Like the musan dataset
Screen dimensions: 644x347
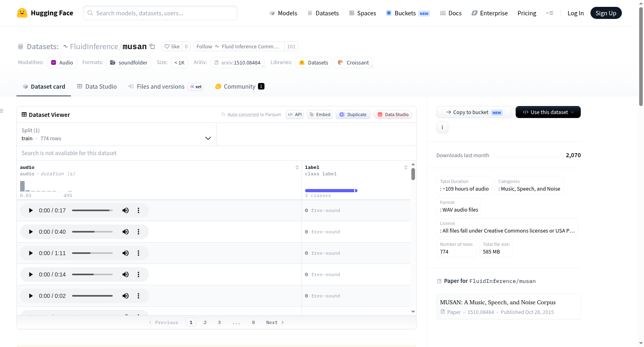point(172,46)
